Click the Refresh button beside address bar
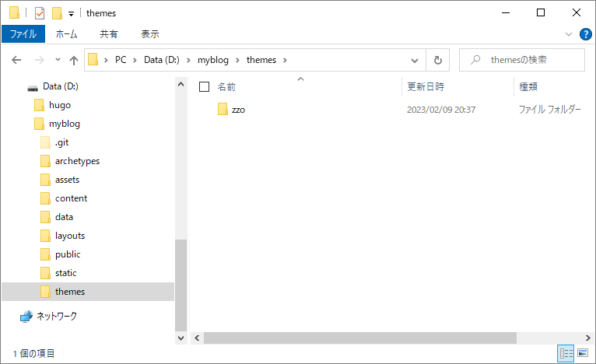596x364 pixels. 438,60
